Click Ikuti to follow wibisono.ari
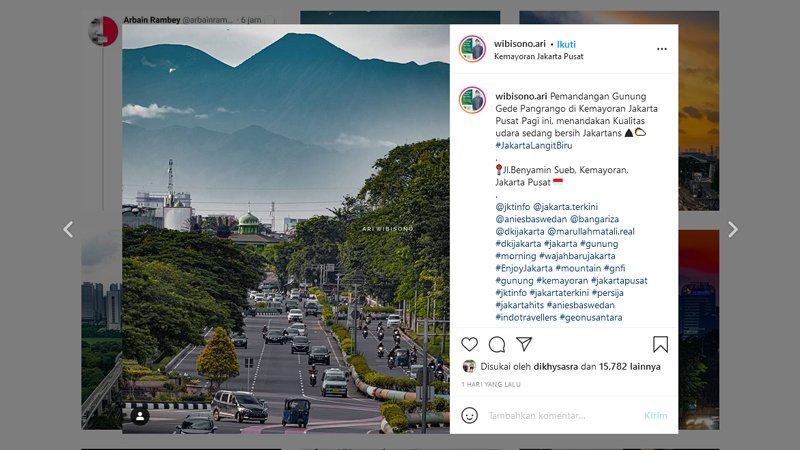The image size is (800, 450). [x=566, y=44]
